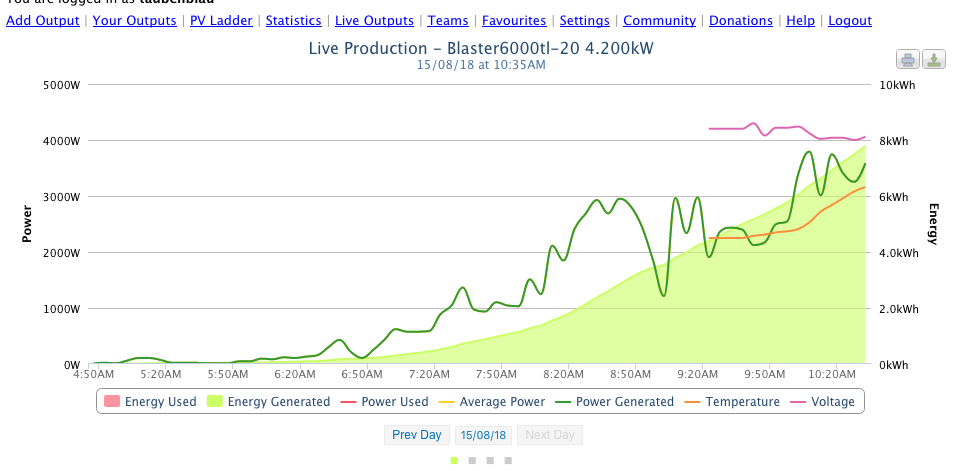Select the green first page indicator square
Screen dimensions: 968x471
tap(454, 460)
